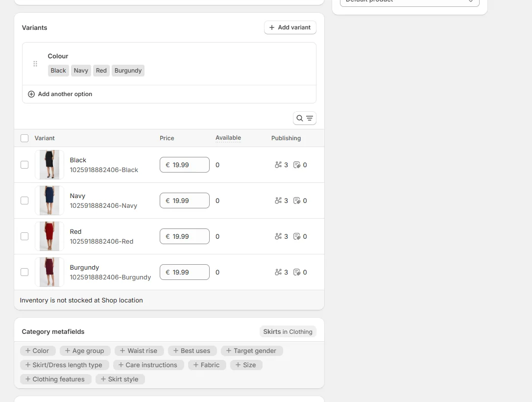Screen dimensions: 532x402
Task: Add the Color metafield
Action: 37,351
